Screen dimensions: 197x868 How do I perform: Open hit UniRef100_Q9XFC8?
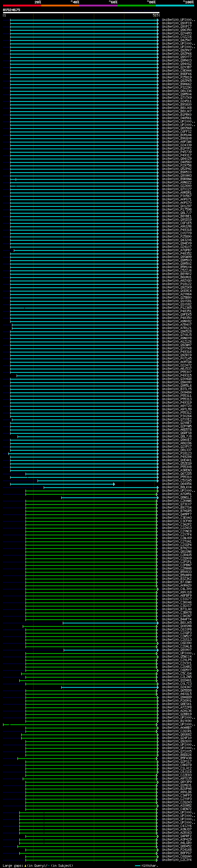coord(177,23)
